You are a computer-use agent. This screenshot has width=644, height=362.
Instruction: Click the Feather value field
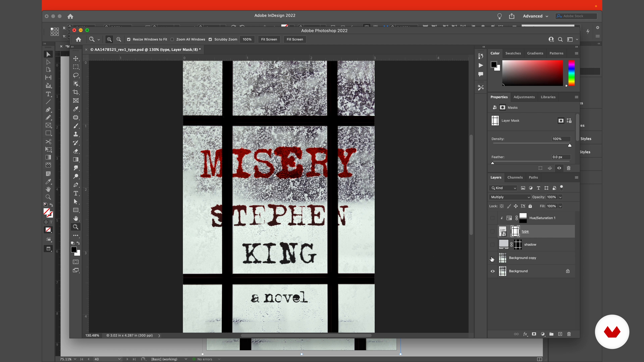pos(561,157)
